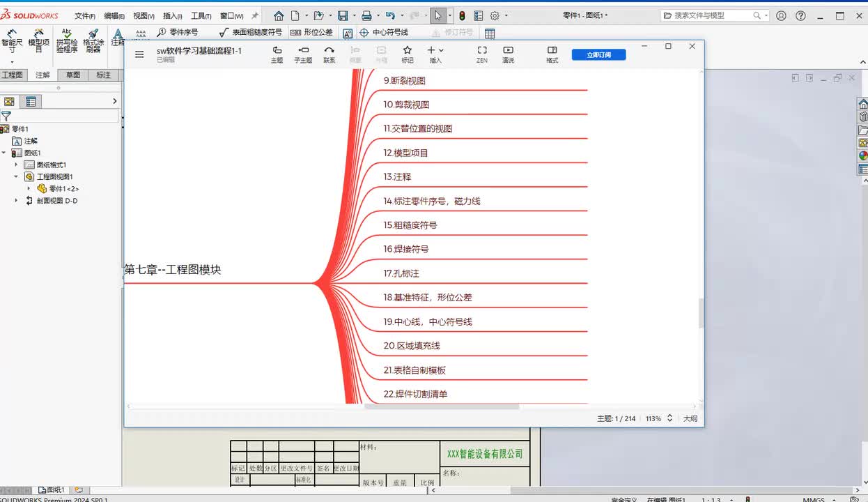
Task: Click the feature tree filter icon
Action: (6, 116)
